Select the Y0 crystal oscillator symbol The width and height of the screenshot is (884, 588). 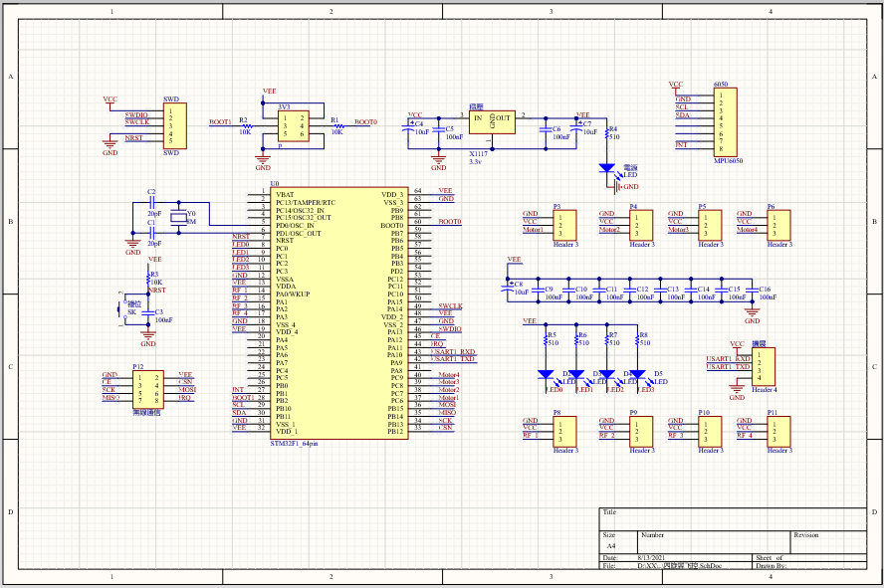tap(179, 218)
